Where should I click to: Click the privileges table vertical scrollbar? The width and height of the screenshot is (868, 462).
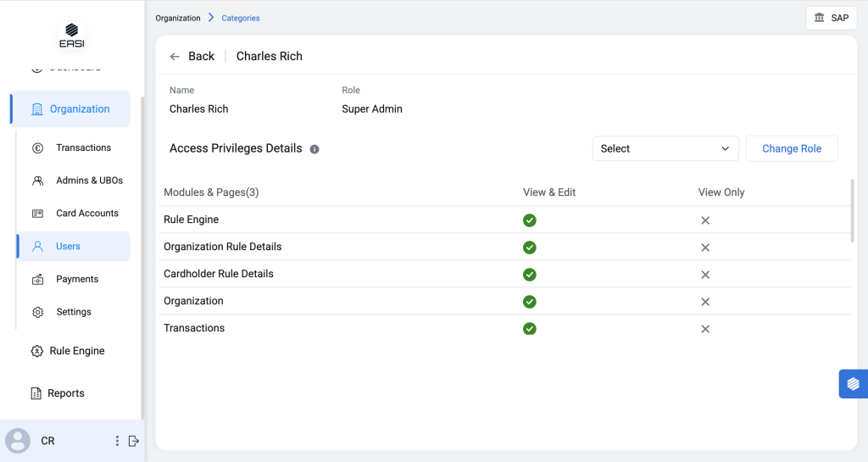[x=852, y=210]
